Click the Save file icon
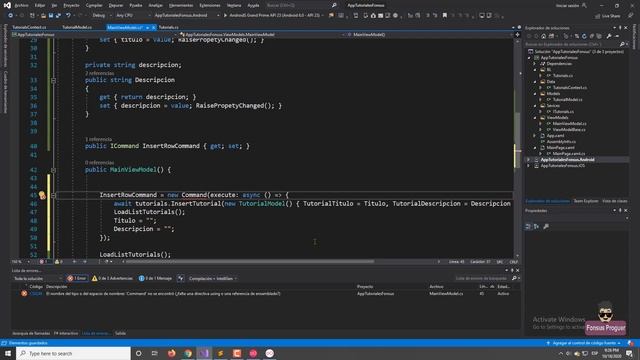Screen dimensions: 640x360 51,16
